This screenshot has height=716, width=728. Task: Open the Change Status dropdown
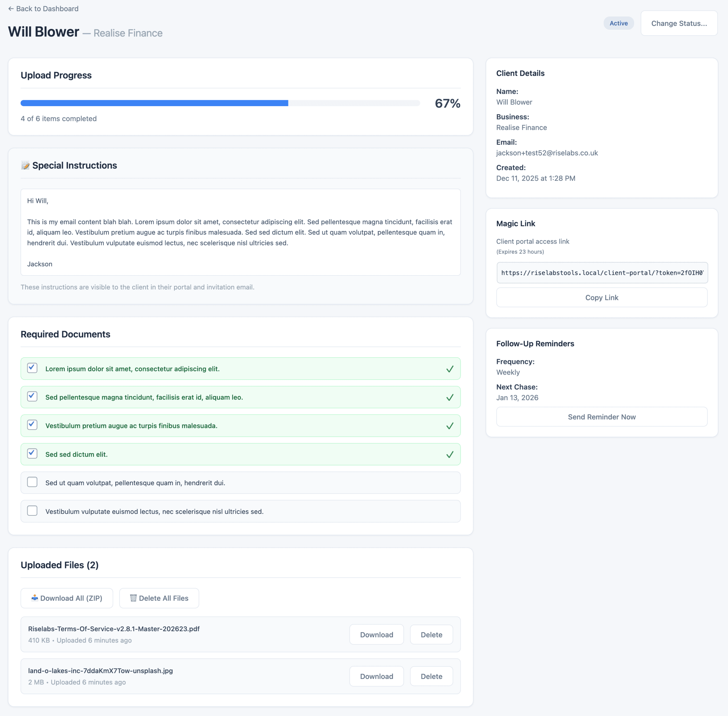(x=679, y=23)
